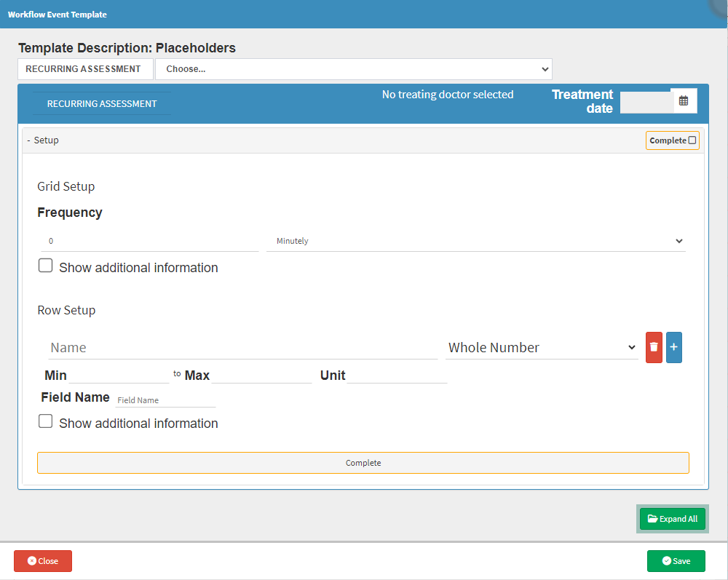The height and width of the screenshot is (580, 728).
Task: Click the row Name input field
Action: pyautogui.click(x=242, y=348)
